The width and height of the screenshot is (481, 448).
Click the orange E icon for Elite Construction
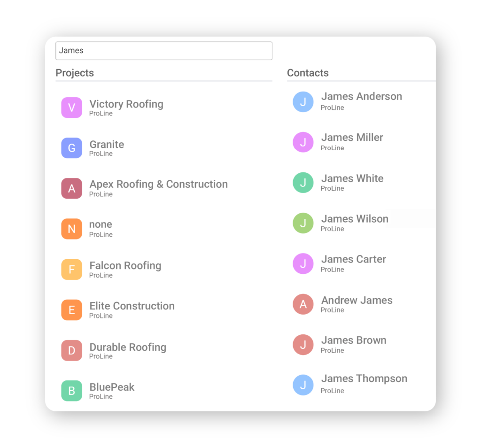(71, 310)
